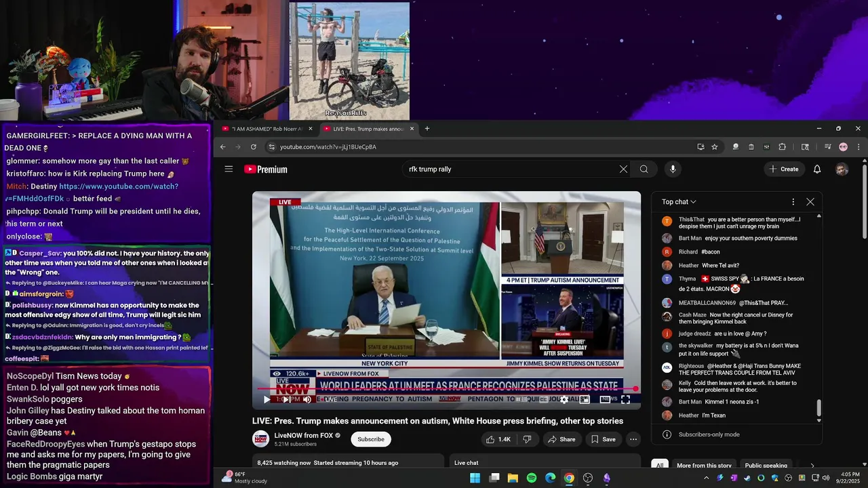Install app icon in address bar

coord(701,147)
